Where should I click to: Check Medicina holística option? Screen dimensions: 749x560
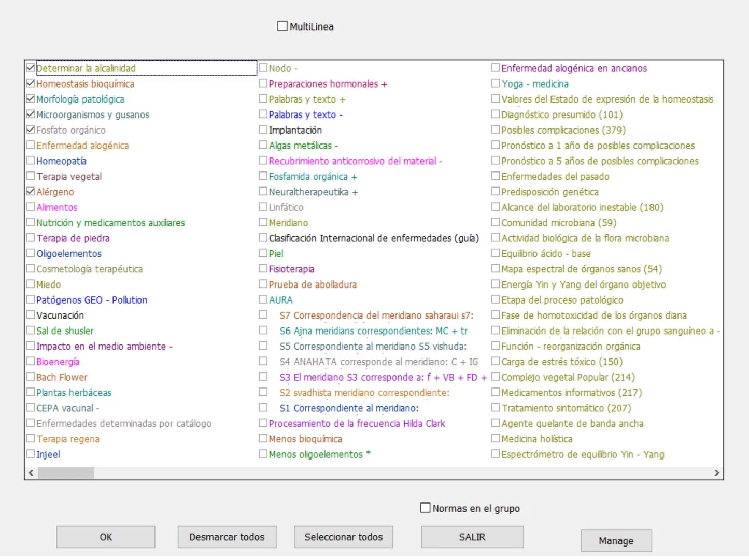pyautogui.click(x=496, y=439)
